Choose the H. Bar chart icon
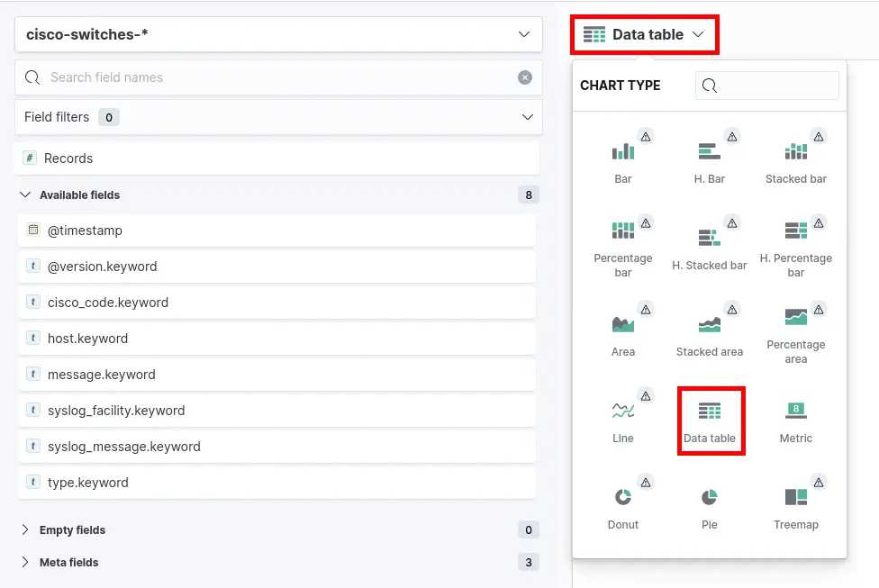 pos(710,152)
